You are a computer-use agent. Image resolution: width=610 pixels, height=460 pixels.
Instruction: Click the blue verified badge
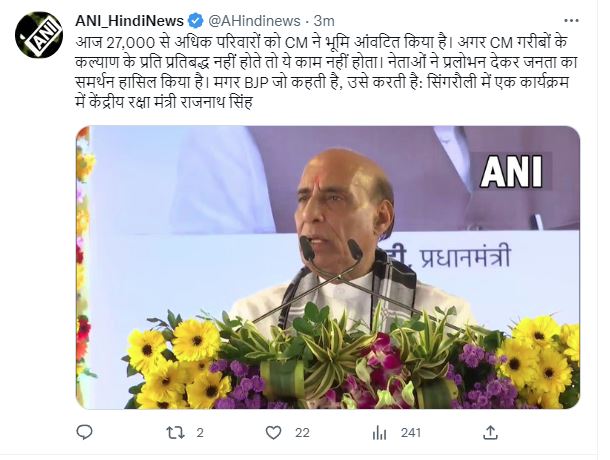[x=196, y=21]
